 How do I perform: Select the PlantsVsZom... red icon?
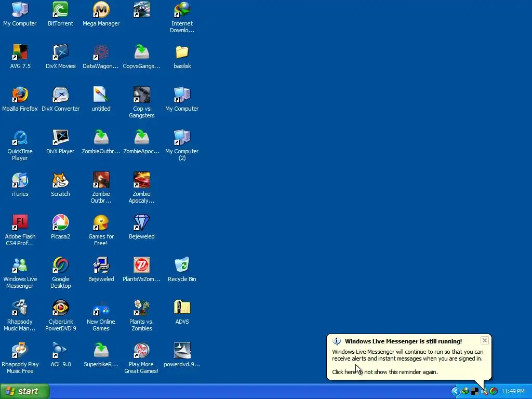click(141, 270)
